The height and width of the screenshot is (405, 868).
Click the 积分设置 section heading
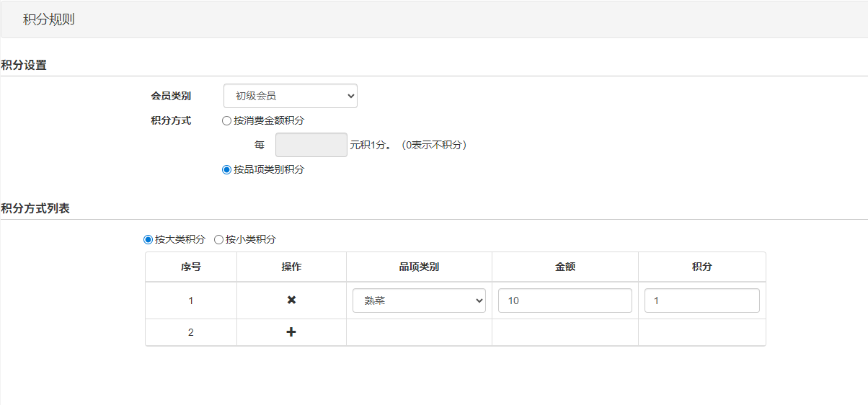coord(24,65)
